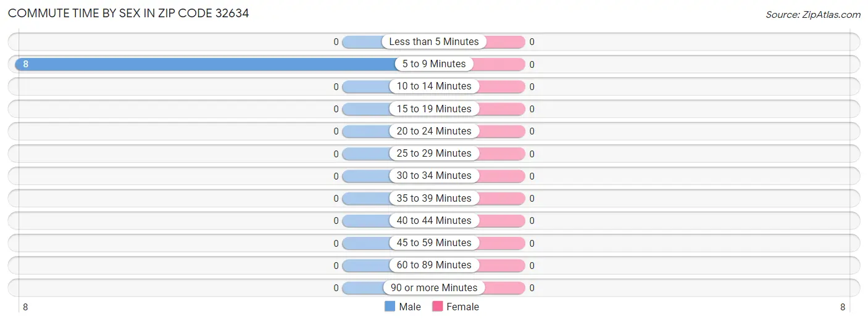Click the 30 to 34 Minutes label
The width and height of the screenshot is (868, 322).
pyautogui.click(x=434, y=176)
